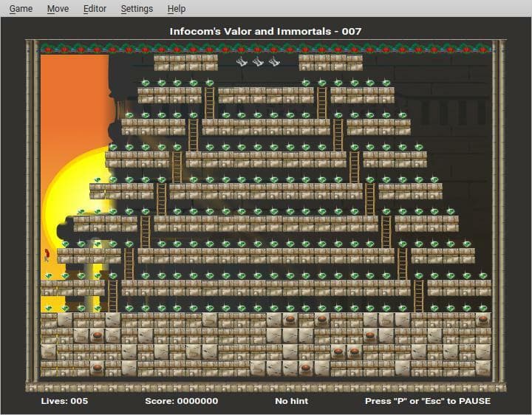Click the 'No hint' status text
The width and height of the screenshot is (532, 415).
coord(292,401)
